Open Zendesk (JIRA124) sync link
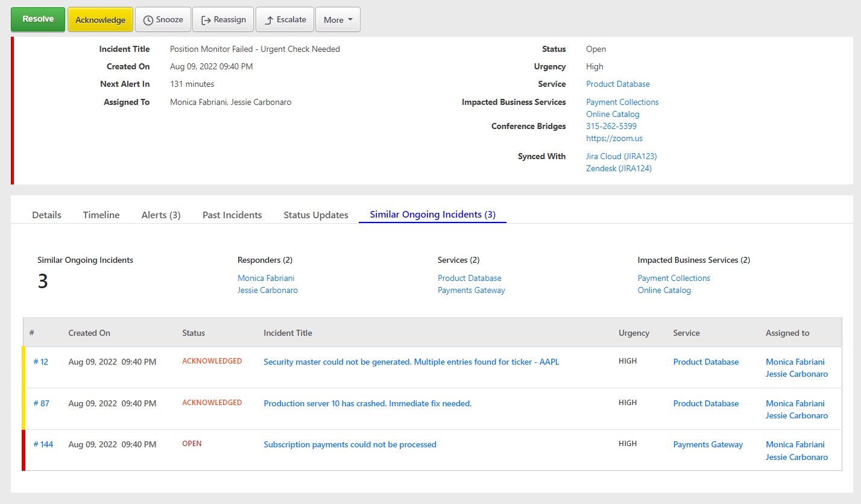Image resolution: width=861 pixels, height=504 pixels. [619, 168]
